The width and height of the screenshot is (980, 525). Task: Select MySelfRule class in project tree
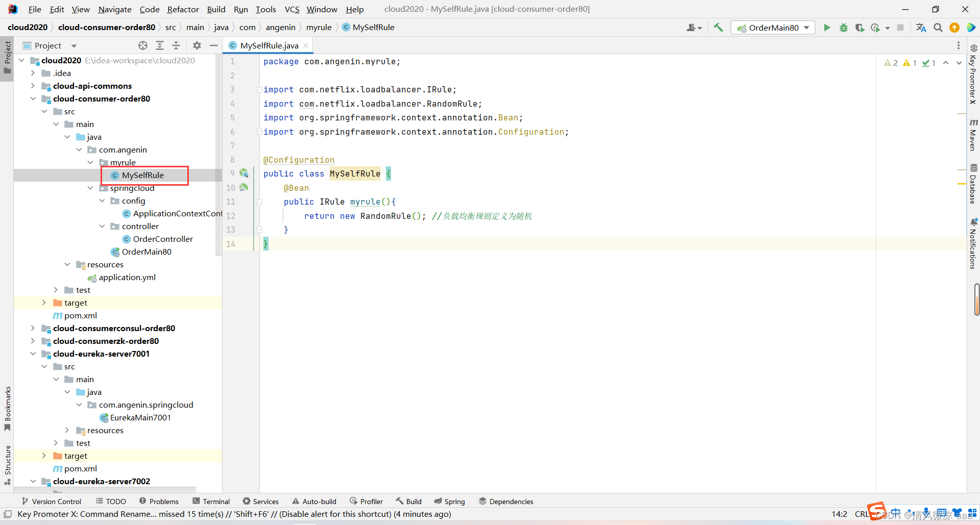142,175
